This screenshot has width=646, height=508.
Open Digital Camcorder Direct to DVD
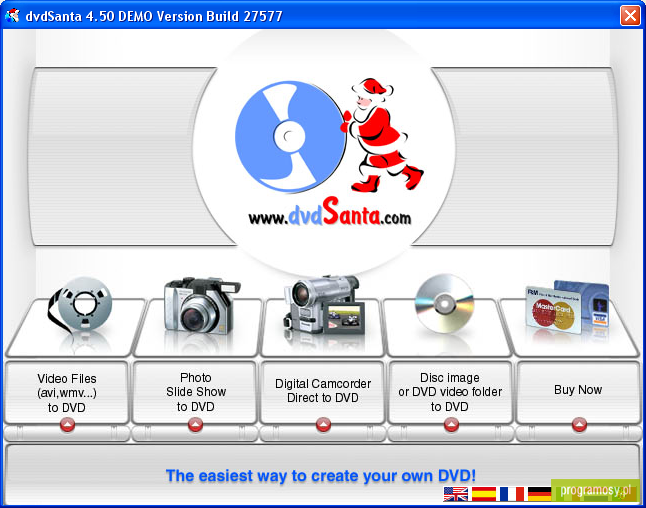(x=323, y=393)
